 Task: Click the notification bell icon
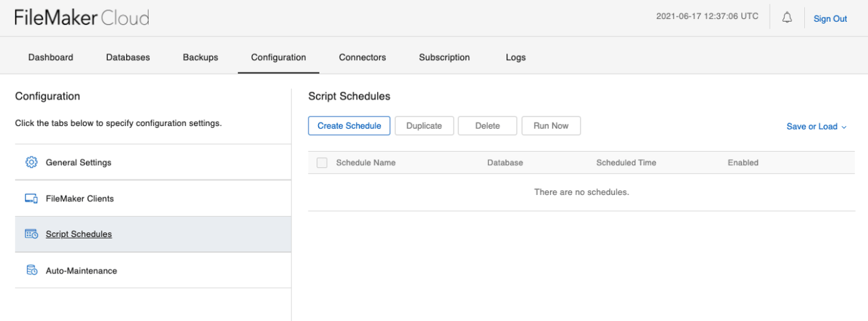787,18
